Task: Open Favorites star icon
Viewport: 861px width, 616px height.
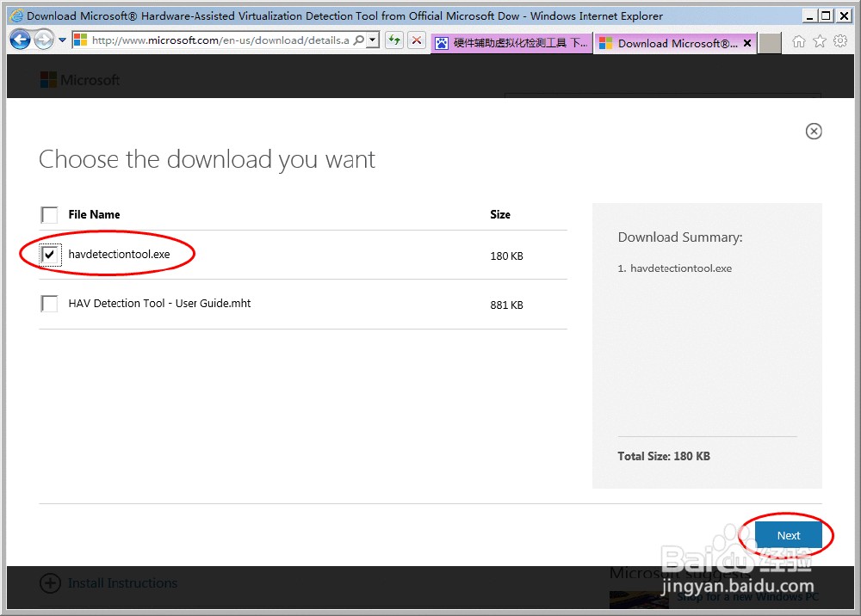Action: coord(820,41)
